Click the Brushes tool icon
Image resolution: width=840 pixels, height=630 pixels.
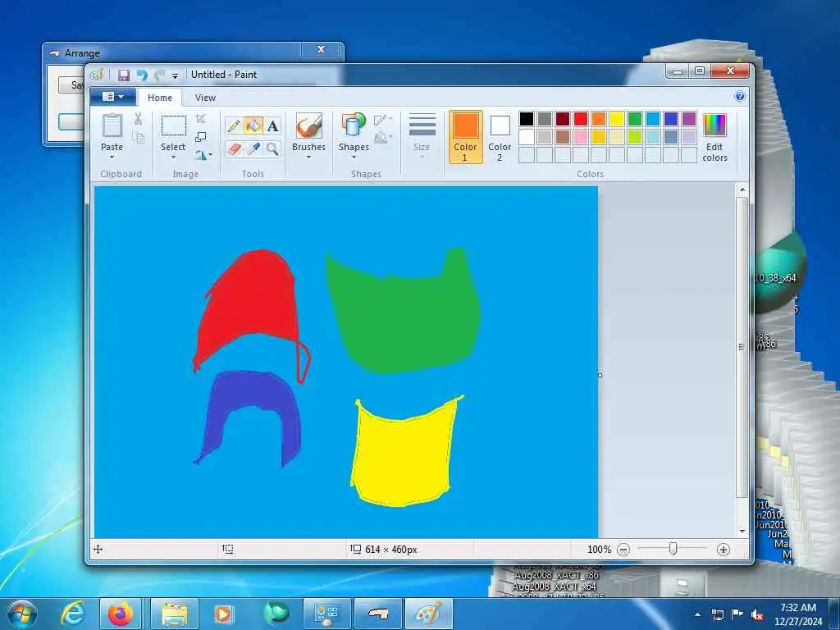click(x=308, y=126)
